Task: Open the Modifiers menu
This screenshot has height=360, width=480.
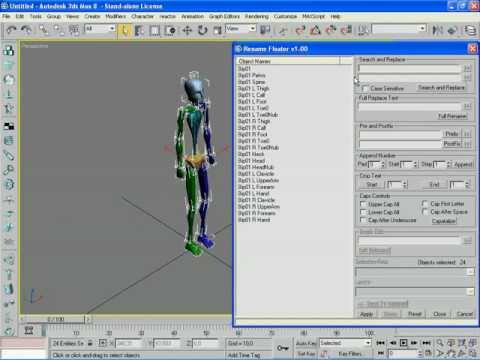Action: tap(116, 16)
